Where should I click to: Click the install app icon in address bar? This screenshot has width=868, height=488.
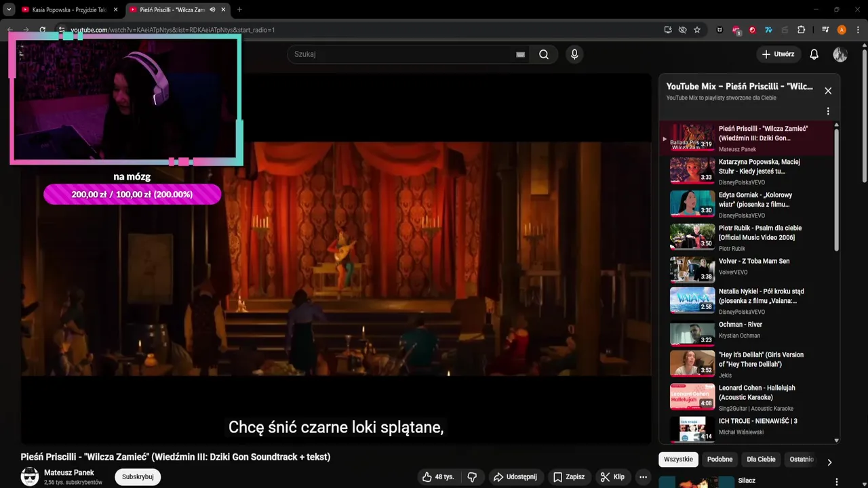click(668, 30)
